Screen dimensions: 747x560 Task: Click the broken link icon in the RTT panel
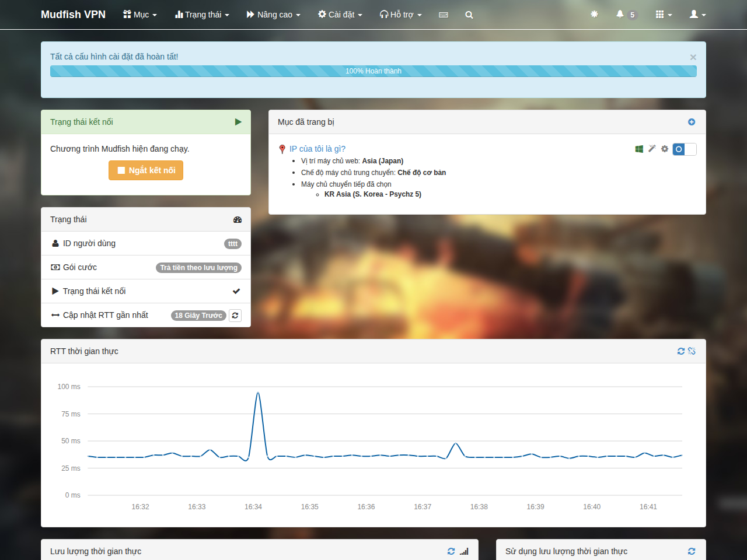[x=692, y=351]
